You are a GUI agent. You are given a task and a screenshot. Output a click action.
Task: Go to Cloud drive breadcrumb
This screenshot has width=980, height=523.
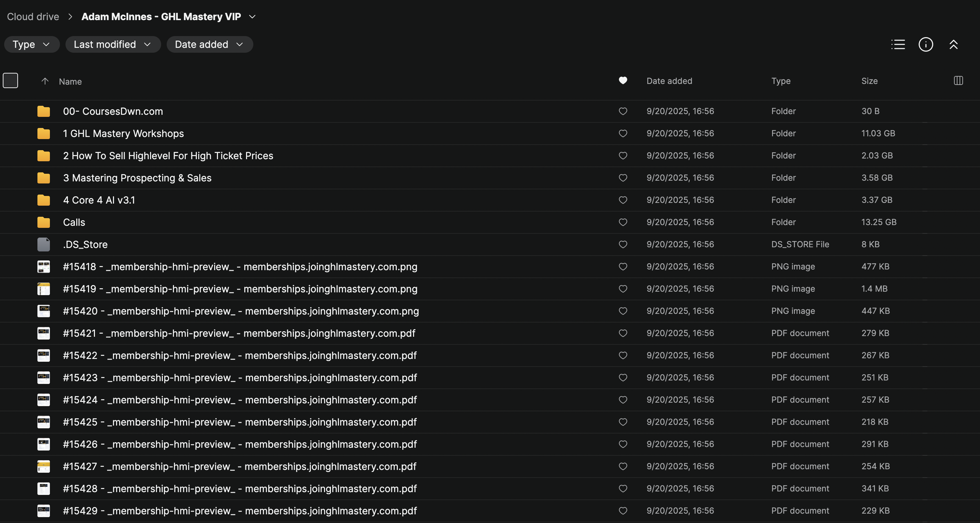pyautogui.click(x=33, y=17)
